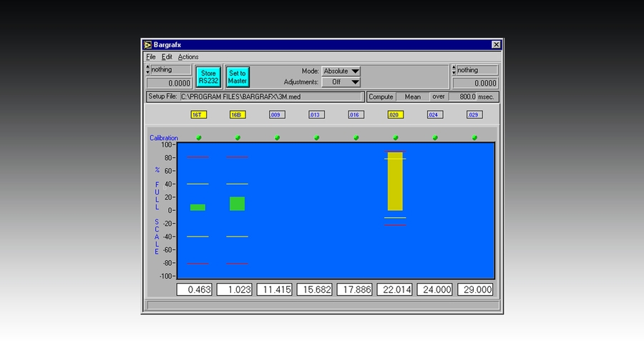Screen dimensions: 644x343
Task: Toggle the 16B channel label
Action: coord(238,114)
